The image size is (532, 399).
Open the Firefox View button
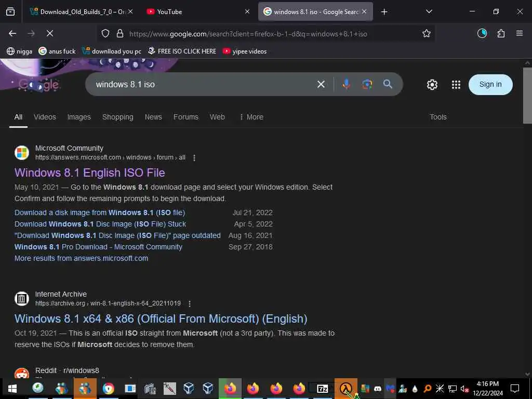(x=10, y=11)
